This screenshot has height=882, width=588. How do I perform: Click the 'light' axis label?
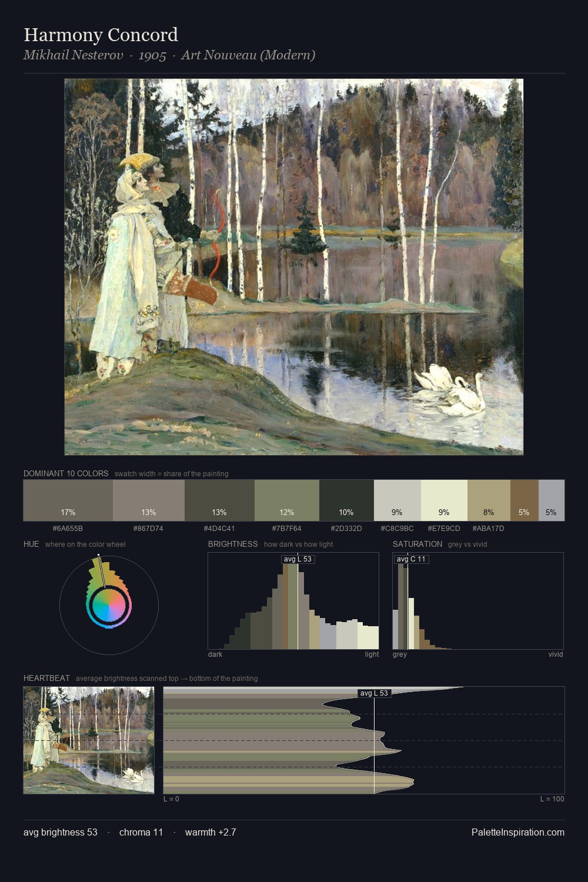coord(372,654)
